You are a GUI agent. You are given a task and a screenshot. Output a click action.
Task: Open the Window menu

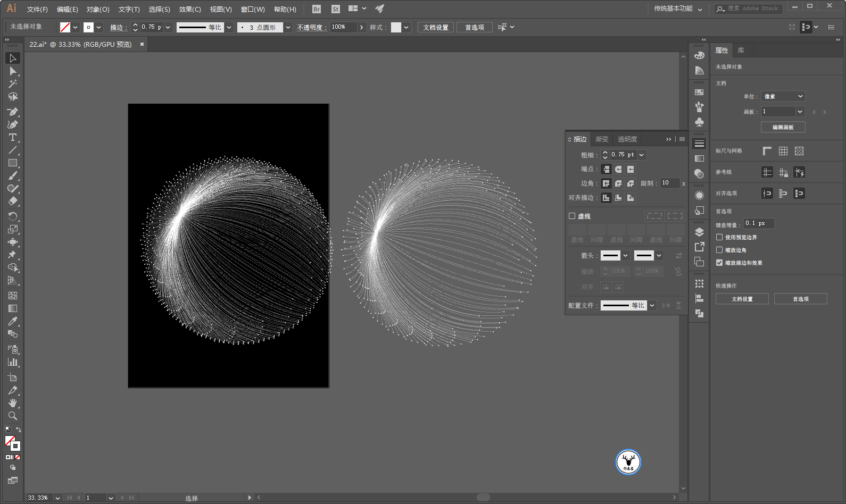253,9
